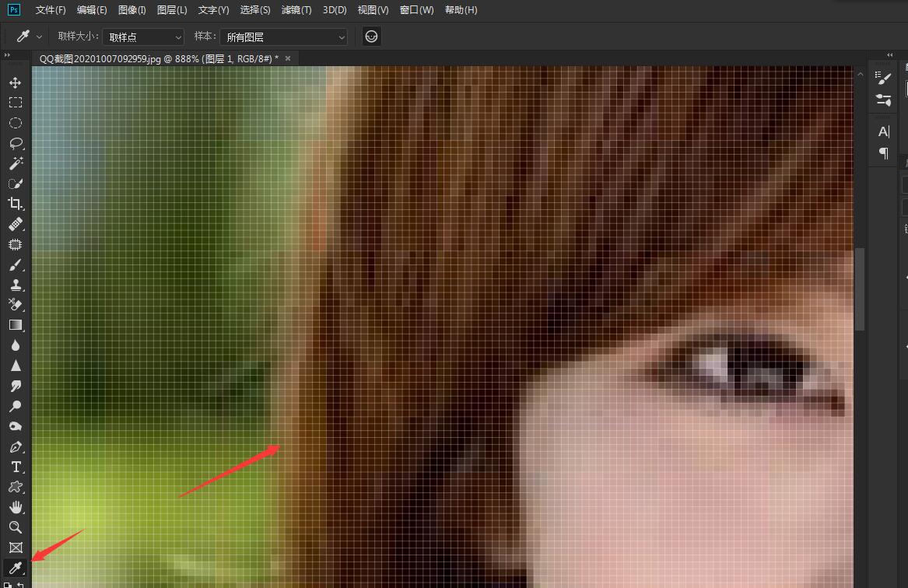The width and height of the screenshot is (908, 588).
Task: Open the 滤镜(T) menu
Action: [296, 10]
